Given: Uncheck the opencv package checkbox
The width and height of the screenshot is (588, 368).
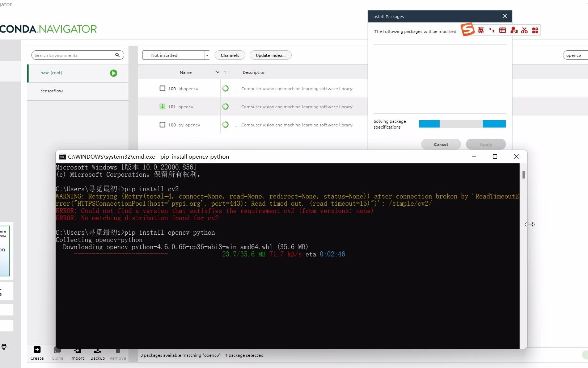Looking at the screenshot, I should tap(162, 106).
